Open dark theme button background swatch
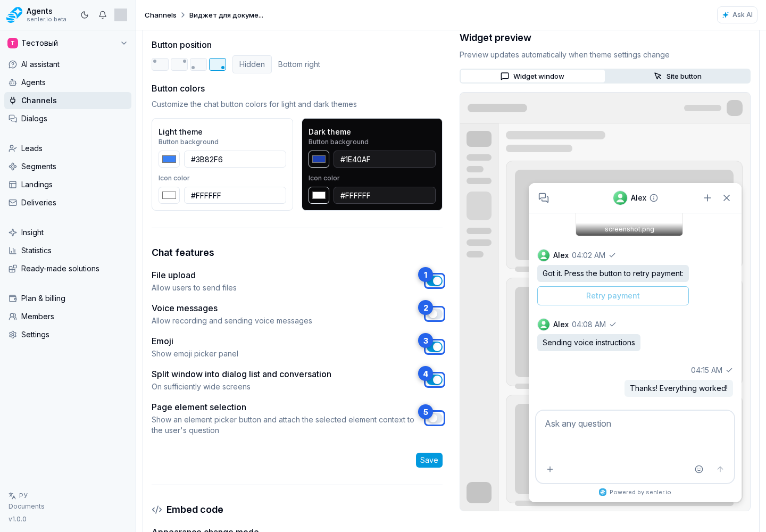Viewport: 766px width, 532px height. (319, 159)
